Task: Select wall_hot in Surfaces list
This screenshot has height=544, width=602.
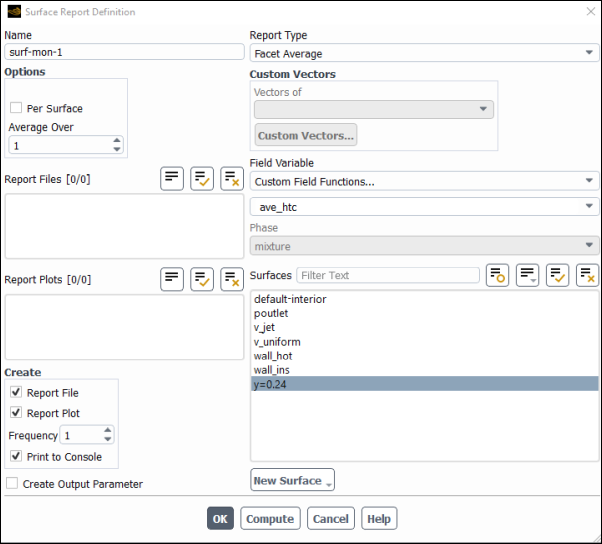Action: 273,356
